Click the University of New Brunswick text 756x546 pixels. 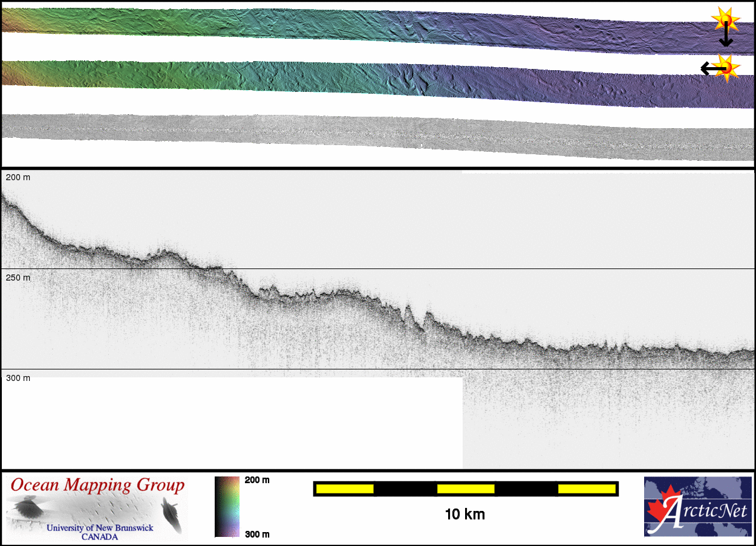[x=100, y=528]
